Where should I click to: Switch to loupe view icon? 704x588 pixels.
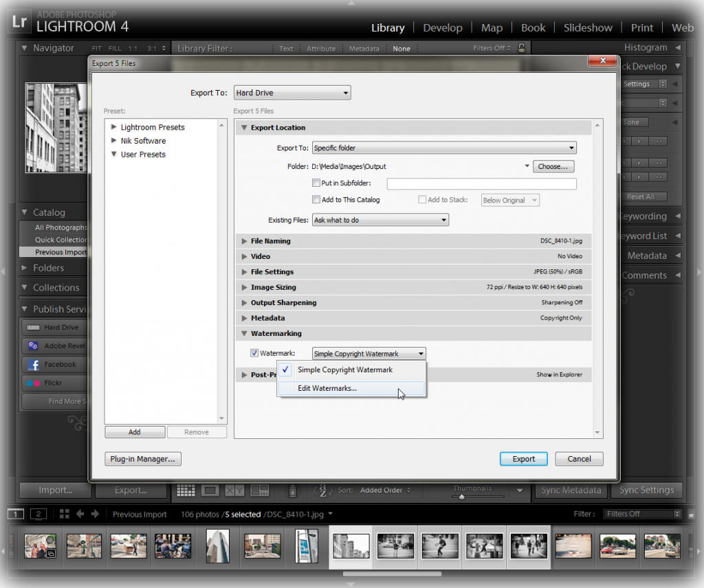click(x=210, y=490)
